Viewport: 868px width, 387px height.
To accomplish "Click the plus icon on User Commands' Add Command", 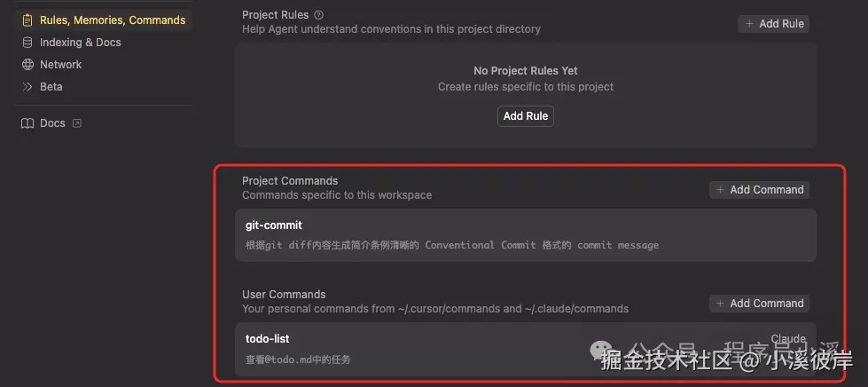I will point(720,304).
